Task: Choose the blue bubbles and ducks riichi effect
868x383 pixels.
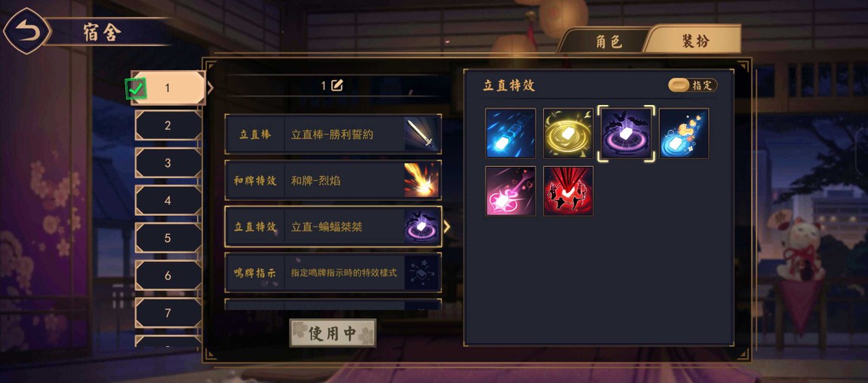Action: [684, 133]
